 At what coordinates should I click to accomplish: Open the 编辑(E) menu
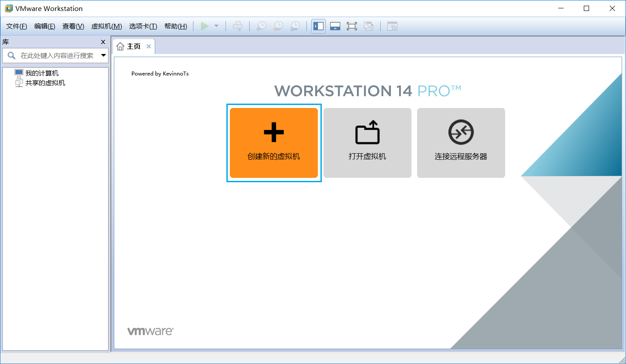pyautogui.click(x=45, y=26)
